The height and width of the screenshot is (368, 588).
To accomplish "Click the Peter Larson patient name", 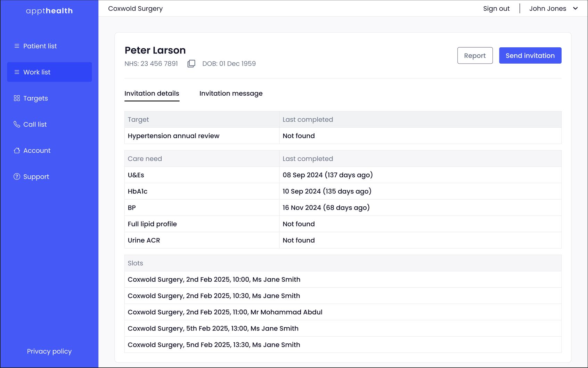I will pos(155,50).
